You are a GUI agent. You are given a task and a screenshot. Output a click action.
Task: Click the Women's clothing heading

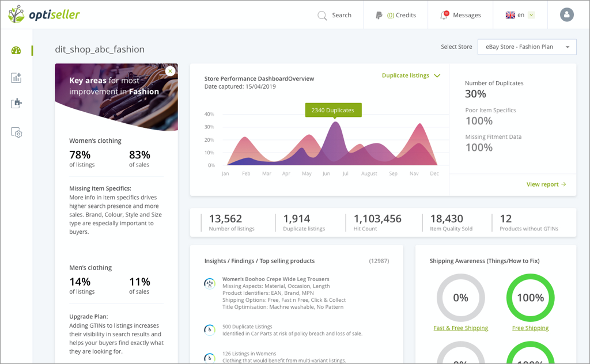point(95,141)
